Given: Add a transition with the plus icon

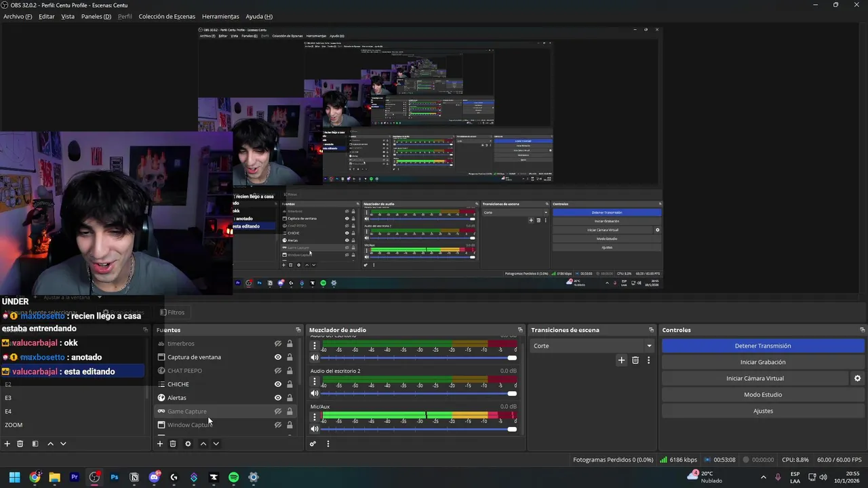Looking at the screenshot, I should point(621,360).
